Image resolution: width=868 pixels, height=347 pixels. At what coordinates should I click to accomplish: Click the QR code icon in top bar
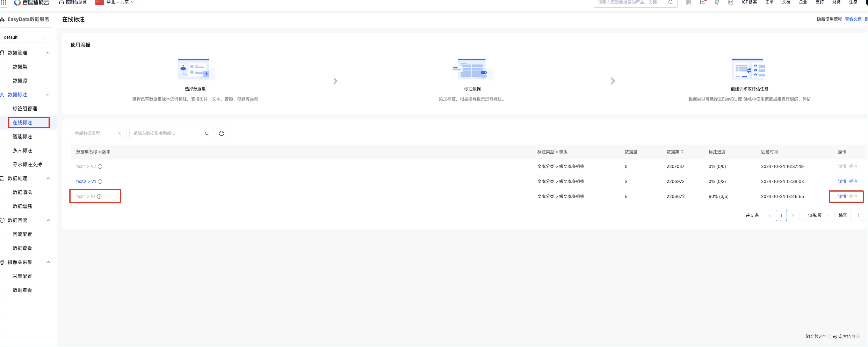pos(688,2)
